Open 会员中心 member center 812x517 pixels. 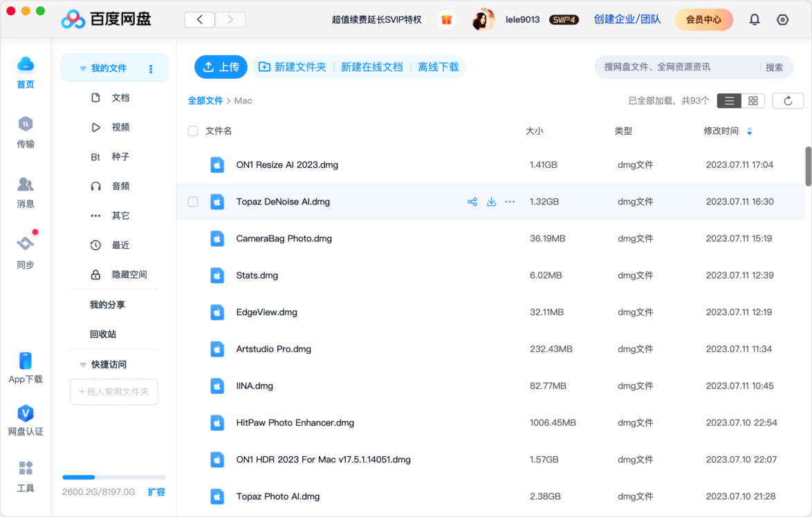703,19
